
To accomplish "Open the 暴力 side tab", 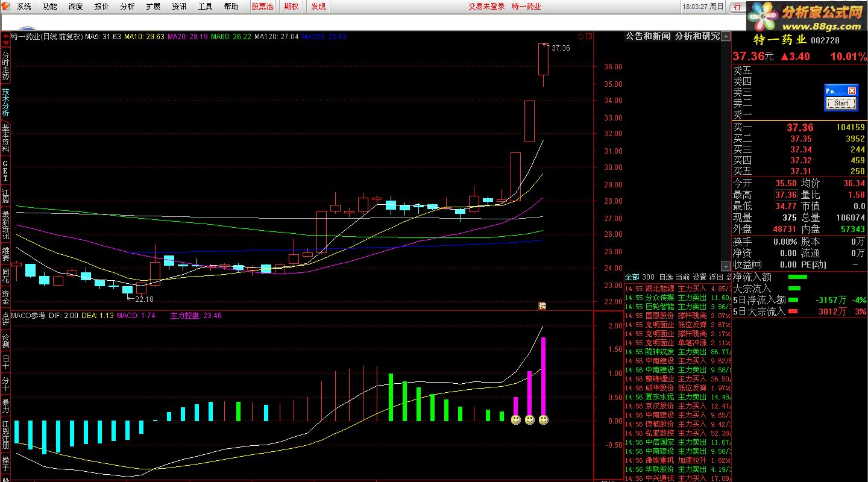I will pyautogui.click(x=5, y=406).
